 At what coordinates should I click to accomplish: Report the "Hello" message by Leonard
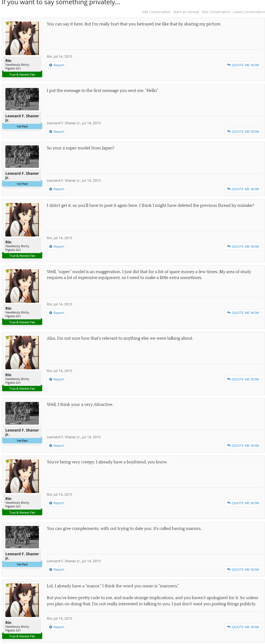(57, 131)
